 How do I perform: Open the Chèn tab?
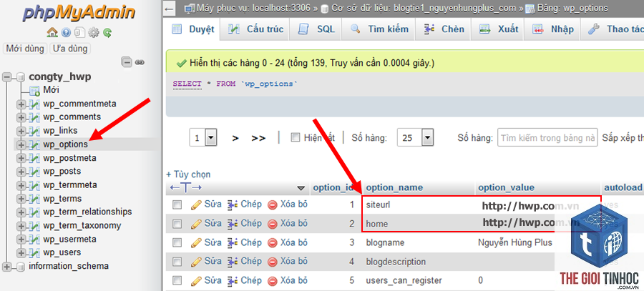pyautogui.click(x=444, y=29)
